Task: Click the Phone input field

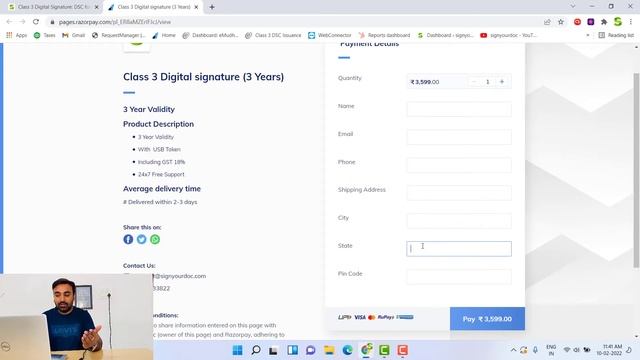Action: tap(459, 165)
